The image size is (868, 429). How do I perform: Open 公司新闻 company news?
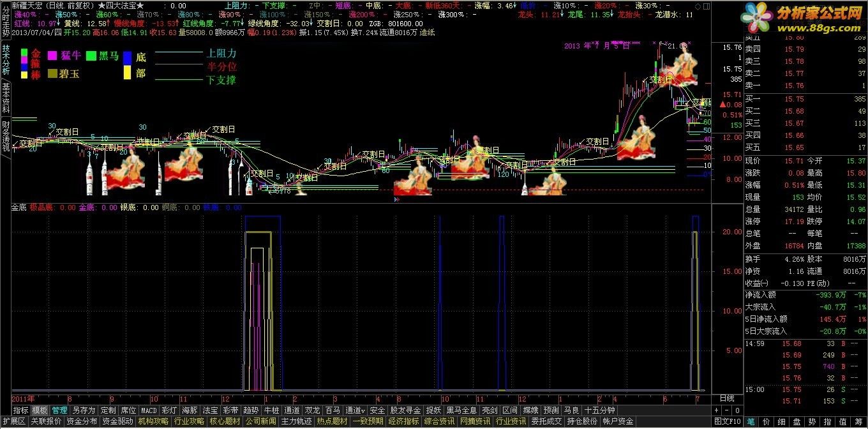(x=260, y=421)
